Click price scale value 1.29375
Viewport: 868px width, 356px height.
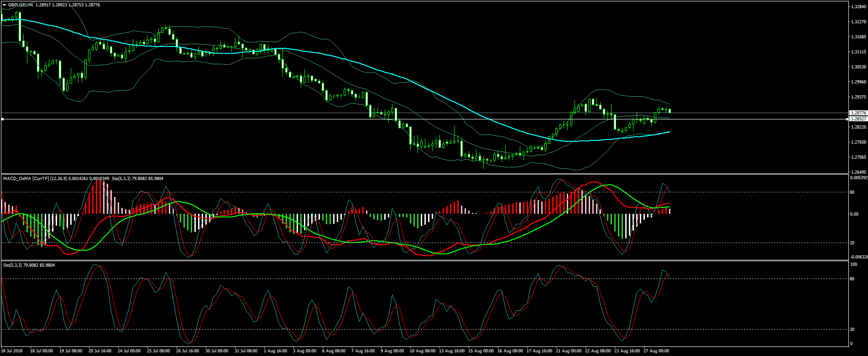[x=858, y=97]
